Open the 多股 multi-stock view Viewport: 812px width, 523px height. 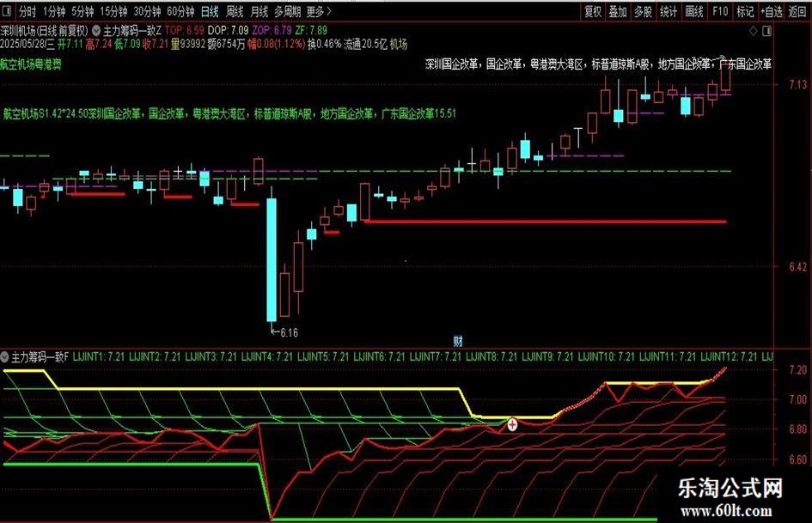tap(644, 11)
